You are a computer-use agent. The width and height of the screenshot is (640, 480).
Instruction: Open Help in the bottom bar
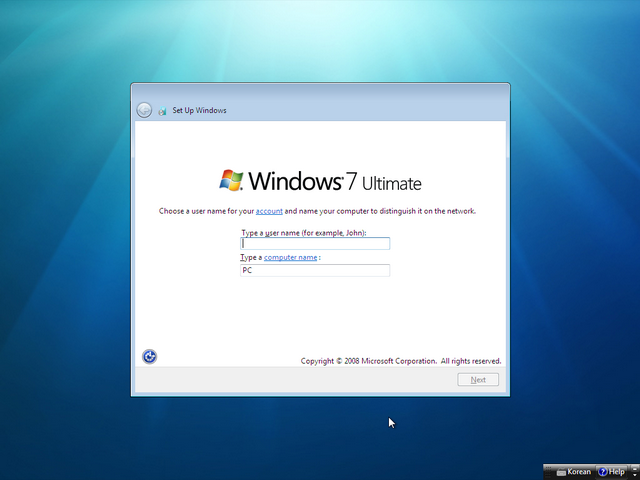click(x=611, y=472)
